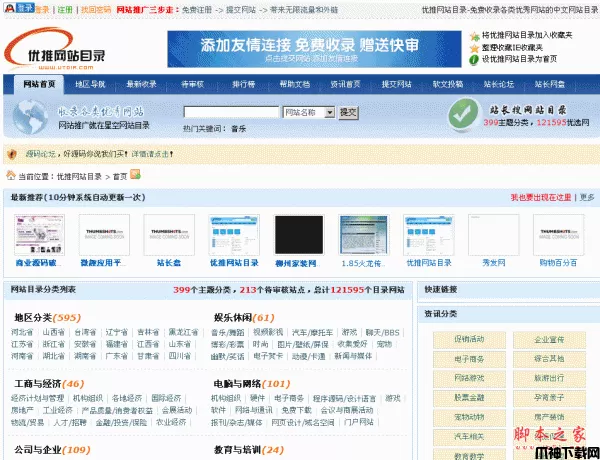This screenshot has height=460, width=600.
Task: Click the 我也要出现在这里 link
Action: coord(541,197)
